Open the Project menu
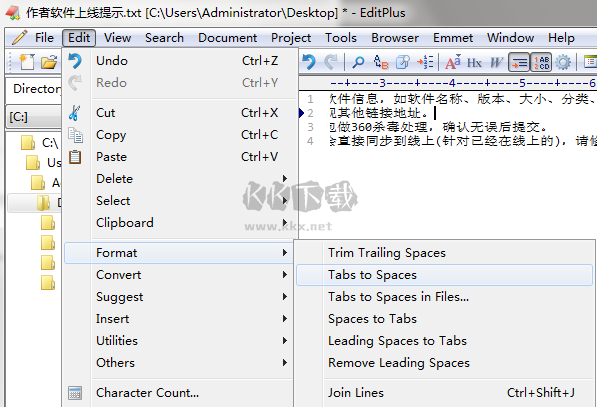The width and height of the screenshot is (597, 407). [x=291, y=38]
